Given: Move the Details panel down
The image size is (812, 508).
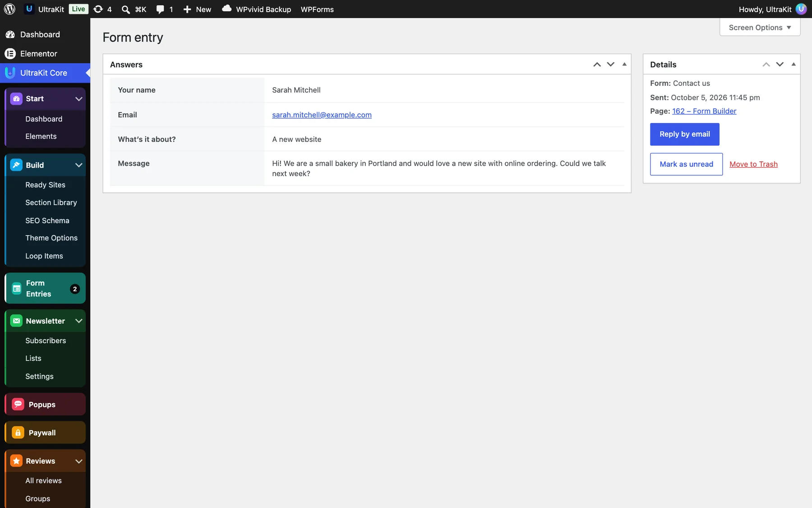Looking at the screenshot, I should click(x=780, y=65).
